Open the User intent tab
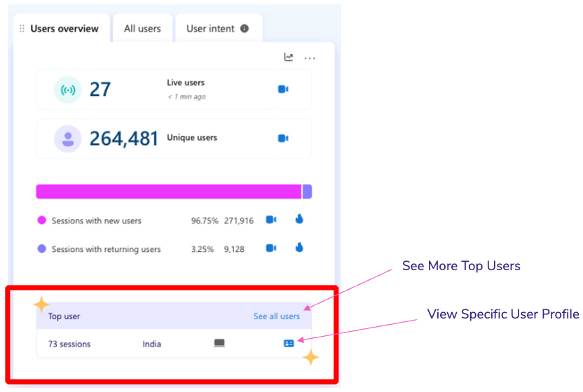 point(210,29)
